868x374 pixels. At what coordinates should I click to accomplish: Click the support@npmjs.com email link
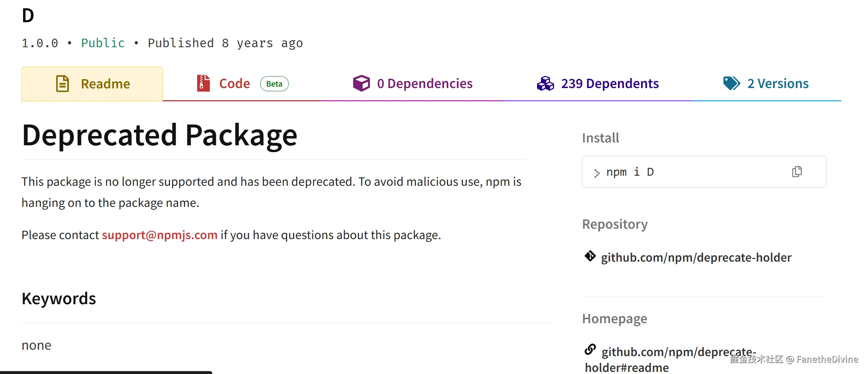160,235
